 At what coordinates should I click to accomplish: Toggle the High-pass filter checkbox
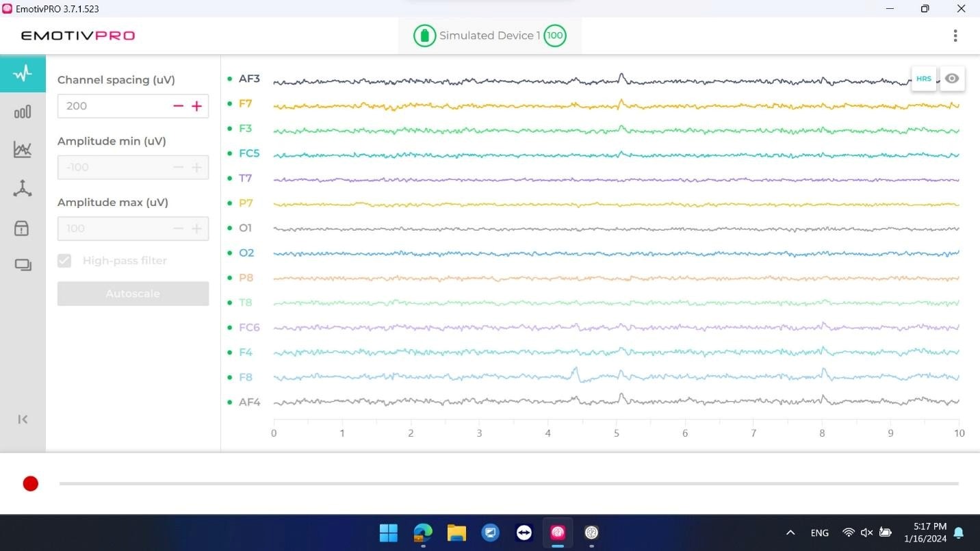click(64, 261)
